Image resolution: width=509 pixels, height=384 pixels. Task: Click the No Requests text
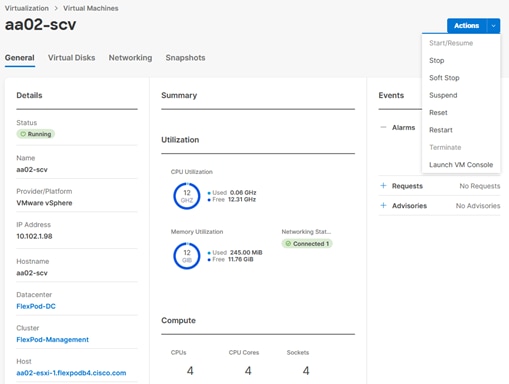480,186
